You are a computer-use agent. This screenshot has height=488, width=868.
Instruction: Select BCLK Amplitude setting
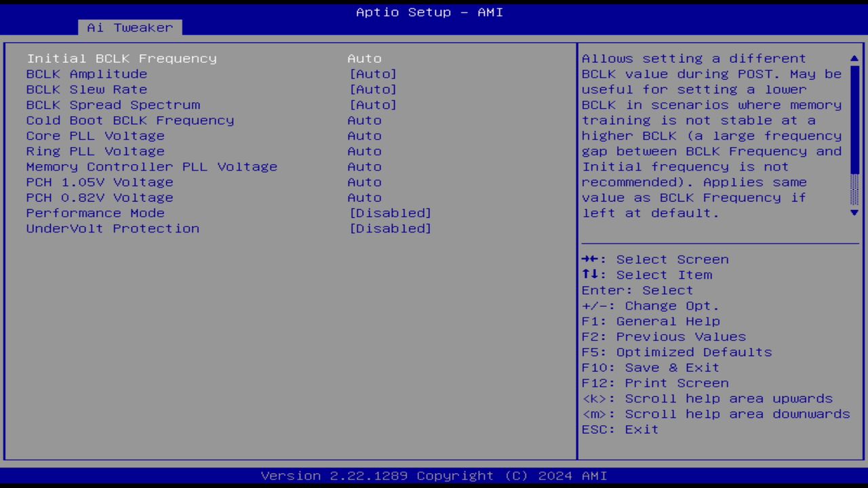click(x=87, y=74)
